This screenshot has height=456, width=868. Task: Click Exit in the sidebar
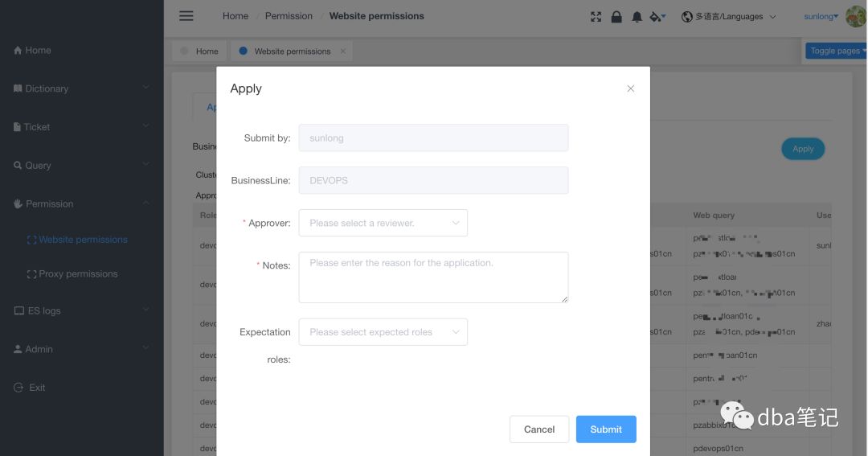tap(37, 388)
